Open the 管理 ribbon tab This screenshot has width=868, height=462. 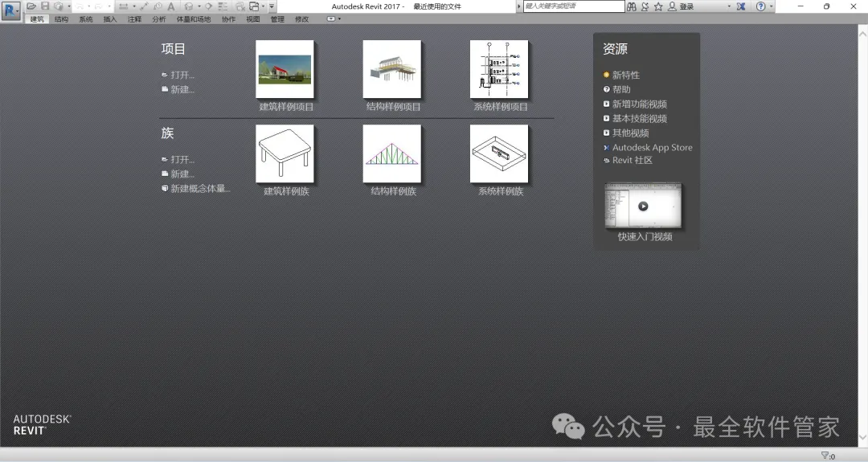tap(277, 18)
